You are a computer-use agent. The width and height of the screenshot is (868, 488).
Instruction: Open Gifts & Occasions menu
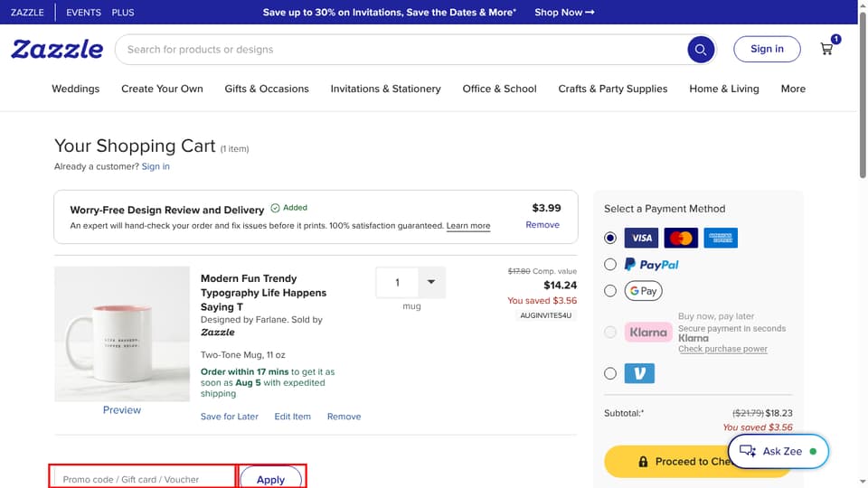click(267, 89)
